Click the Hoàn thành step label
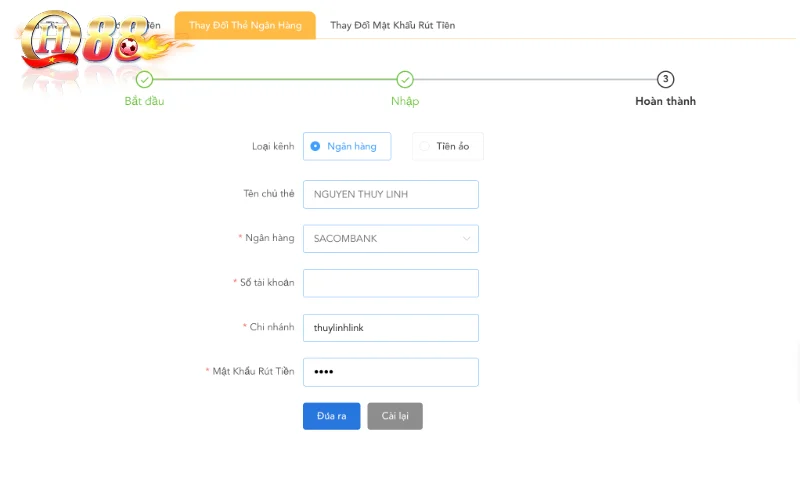 tap(665, 101)
